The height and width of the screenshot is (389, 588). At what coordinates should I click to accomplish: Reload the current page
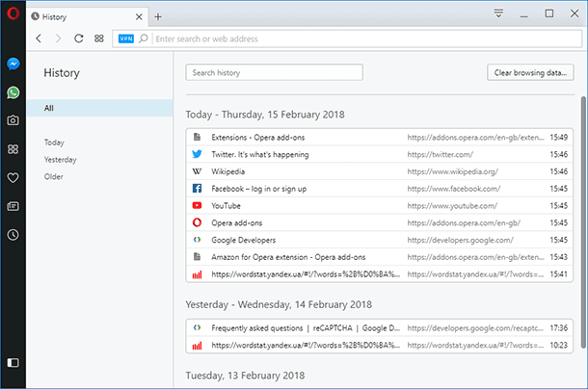[x=79, y=39]
